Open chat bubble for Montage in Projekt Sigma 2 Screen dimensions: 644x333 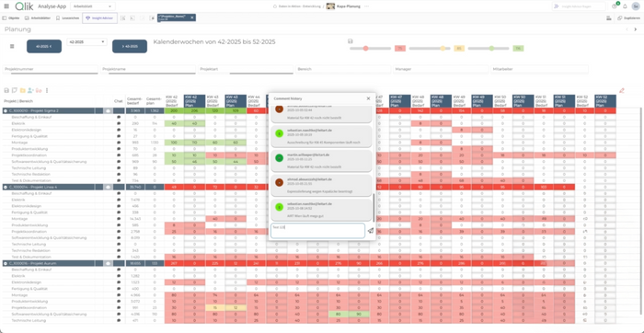click(x=119, y=143)
